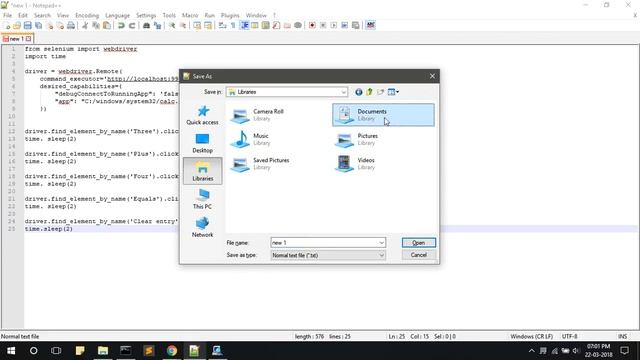
Task: Click the Zoom Out toolbar icon
Action: tap(183, 25)
